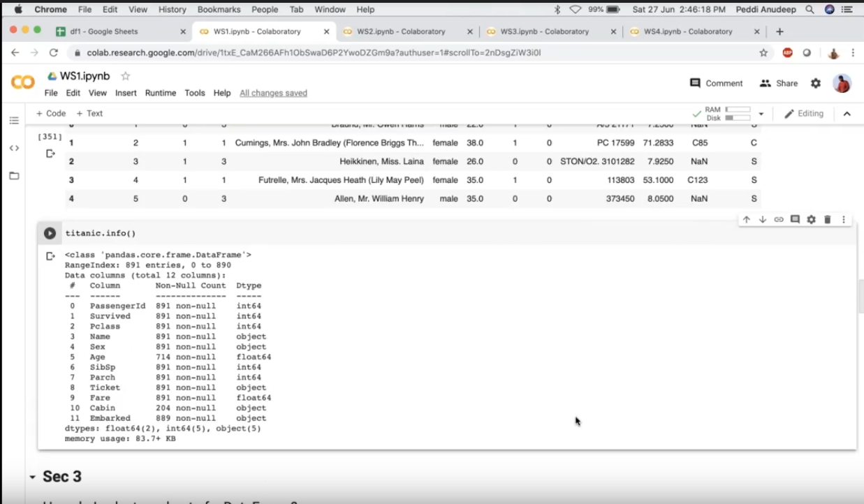Click the All changes saved link
The width and height of the screenshot is (864, 504).
tap(273, 93)
